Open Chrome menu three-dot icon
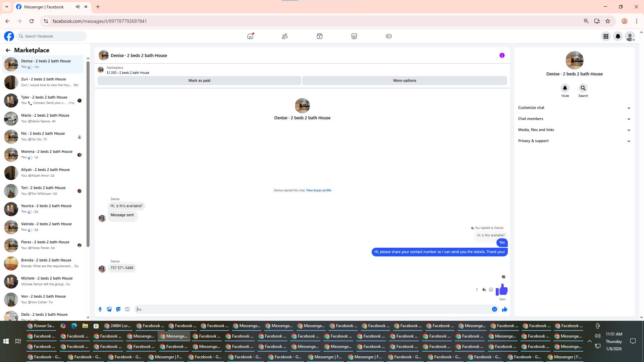 click(636, 21)
